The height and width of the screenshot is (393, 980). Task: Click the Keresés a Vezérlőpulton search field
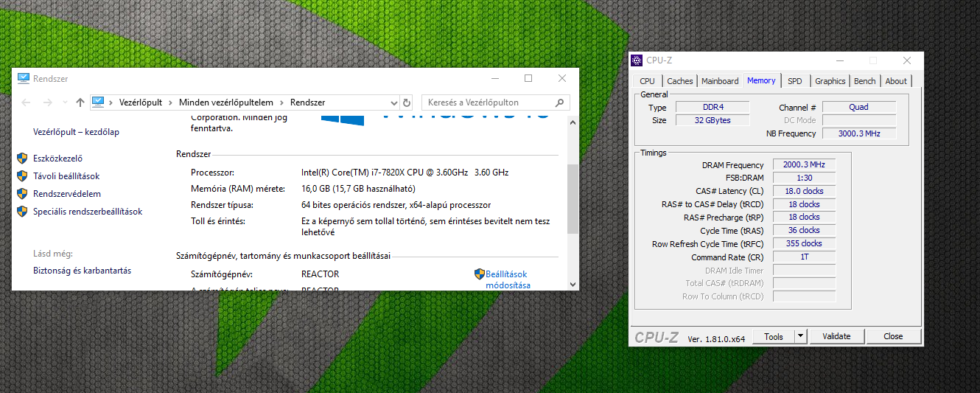[495, 102]
